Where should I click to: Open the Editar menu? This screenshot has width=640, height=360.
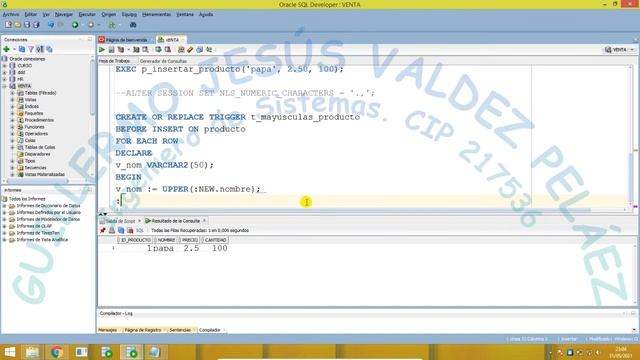[31, 14]
